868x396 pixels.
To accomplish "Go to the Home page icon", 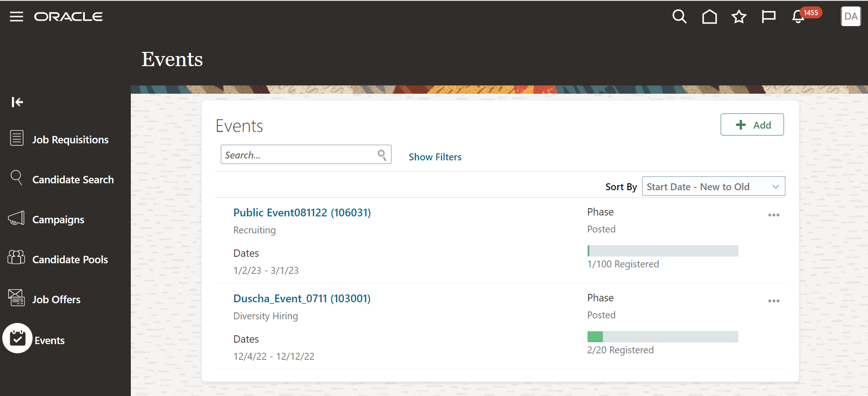I will tap(710, 17).
